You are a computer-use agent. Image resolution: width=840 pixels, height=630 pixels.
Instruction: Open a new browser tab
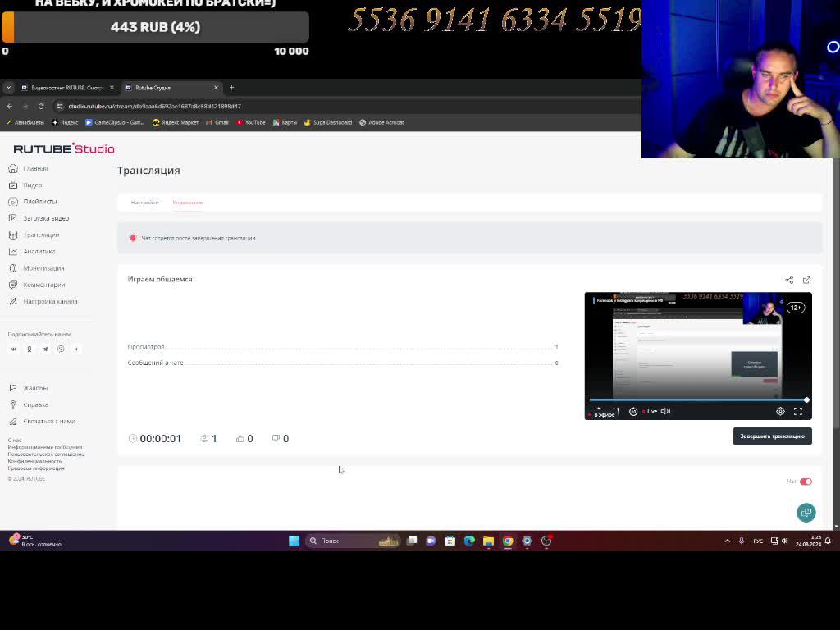232,88
